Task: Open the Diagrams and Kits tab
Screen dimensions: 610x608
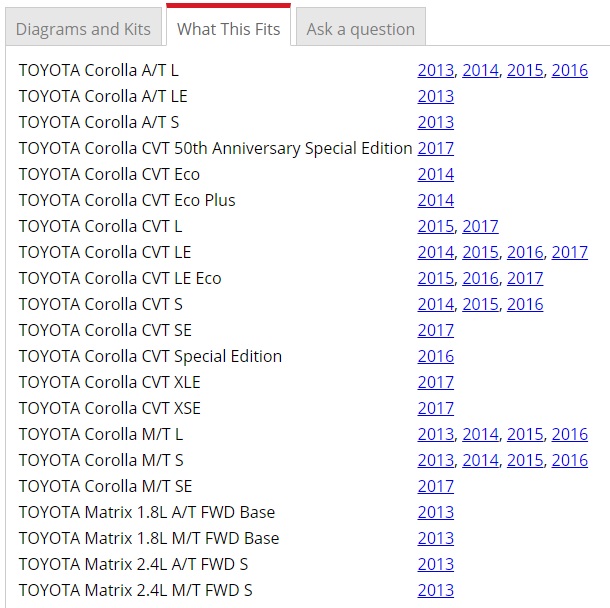Action: point(83,29)
